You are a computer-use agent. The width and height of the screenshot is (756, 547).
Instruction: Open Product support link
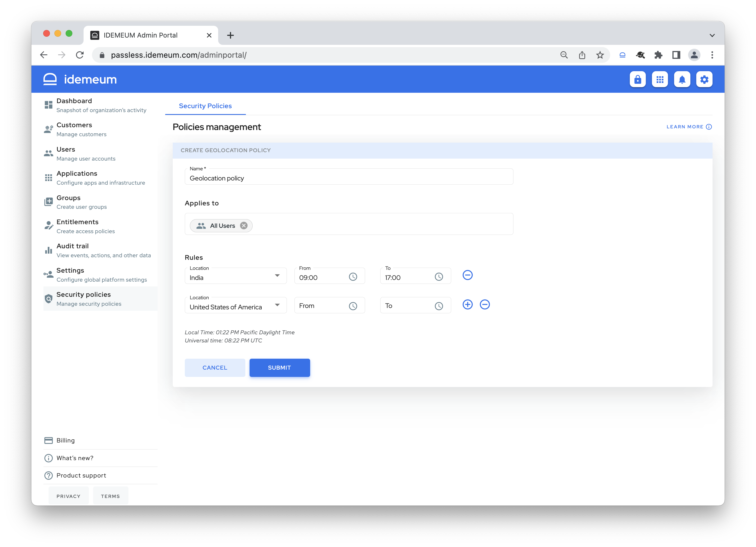point(100,475)
